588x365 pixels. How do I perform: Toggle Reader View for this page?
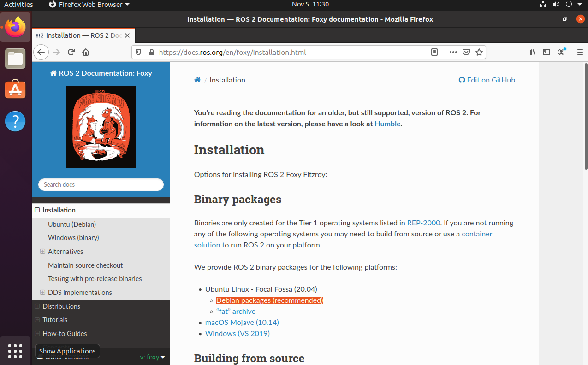[x=434, y=52]
